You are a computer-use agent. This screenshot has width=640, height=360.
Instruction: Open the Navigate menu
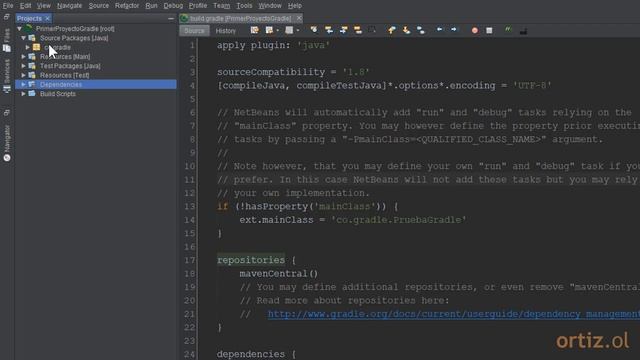coord(69,6)
